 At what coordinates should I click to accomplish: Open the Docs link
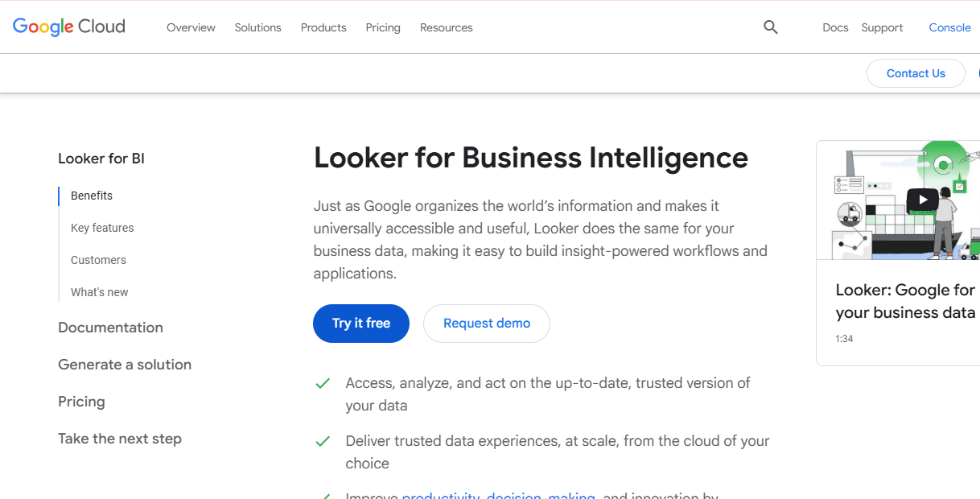[835, 27]
